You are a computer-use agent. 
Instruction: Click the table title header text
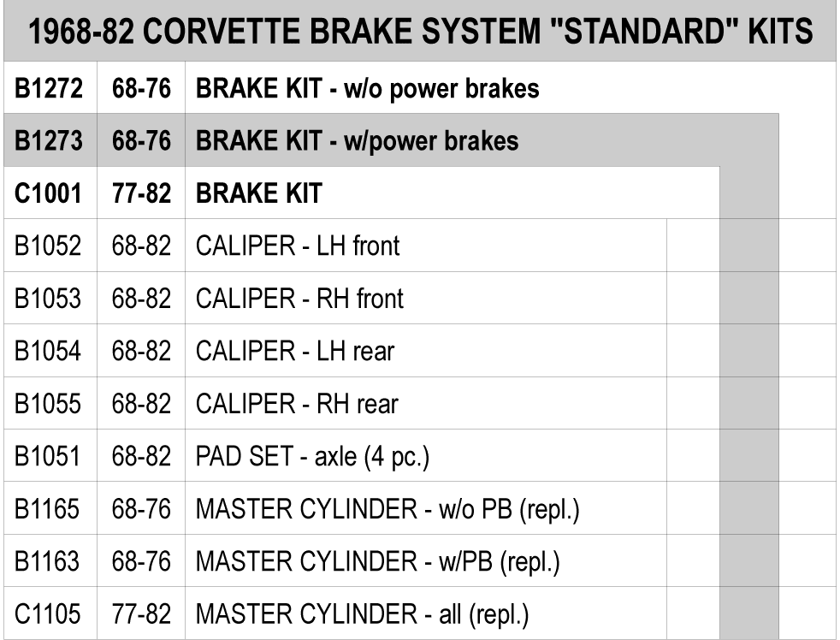coord(421,31)
